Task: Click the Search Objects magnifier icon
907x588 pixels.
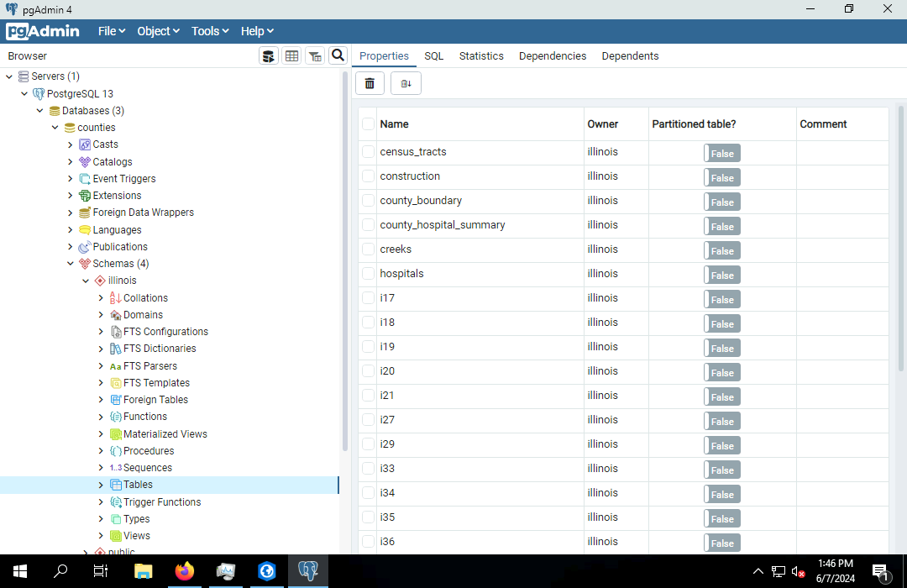Action: (338, 56)
